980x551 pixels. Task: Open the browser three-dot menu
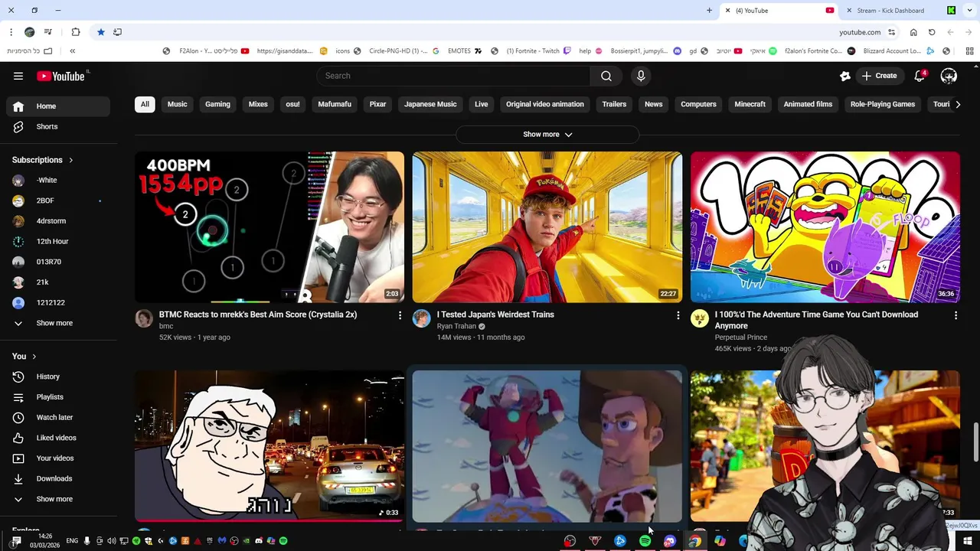click(x=11, y=32)
